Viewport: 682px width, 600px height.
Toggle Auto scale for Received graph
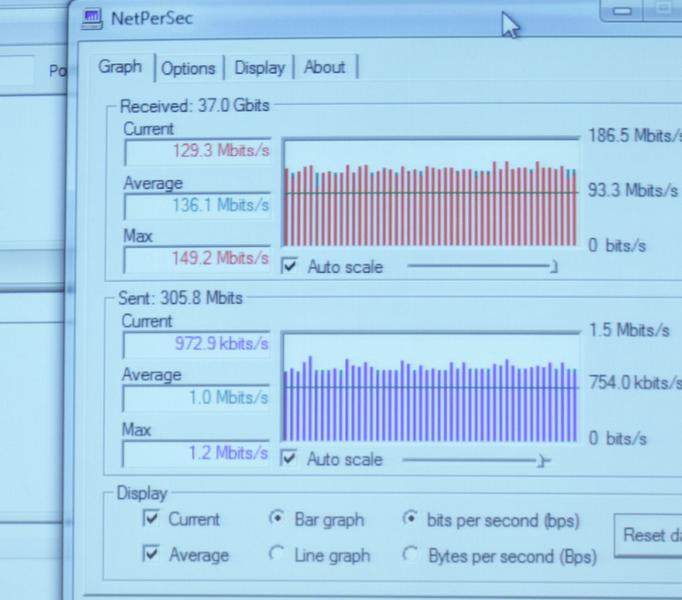click(290, 267)
